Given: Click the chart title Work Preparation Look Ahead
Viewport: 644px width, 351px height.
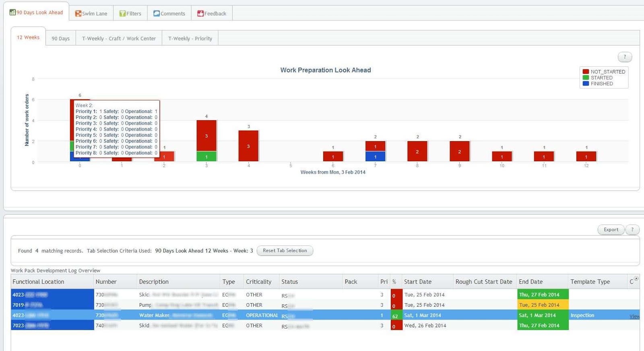Looking at the screenshot, I should click(x=326, y=70).
